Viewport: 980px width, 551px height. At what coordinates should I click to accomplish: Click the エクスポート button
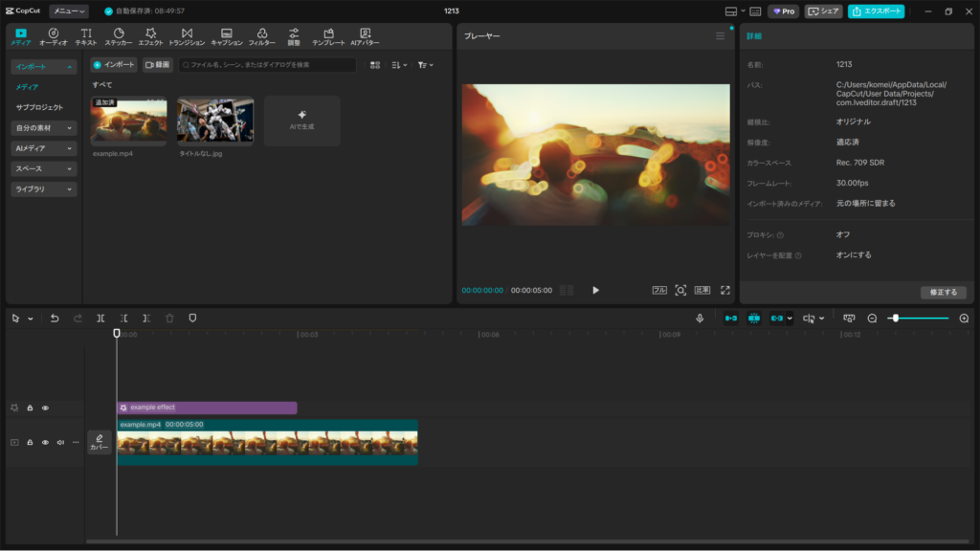pos(876,11)
